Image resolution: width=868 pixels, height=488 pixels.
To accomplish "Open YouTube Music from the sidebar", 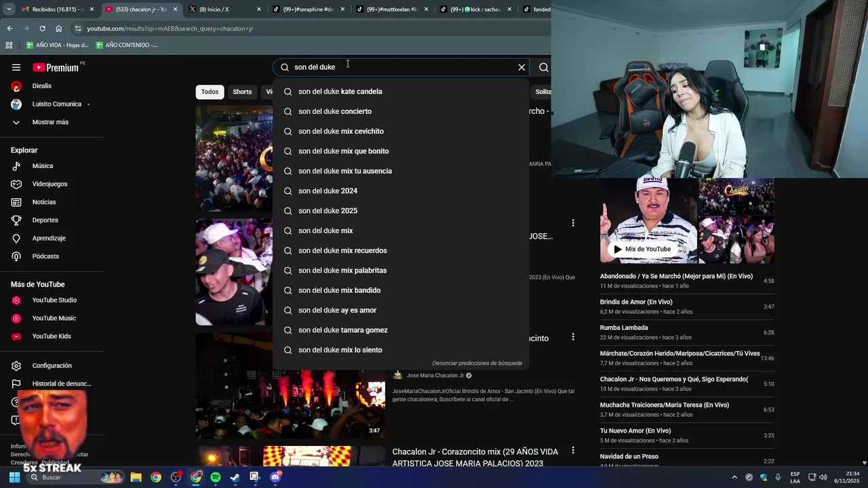I will (54, 319).
